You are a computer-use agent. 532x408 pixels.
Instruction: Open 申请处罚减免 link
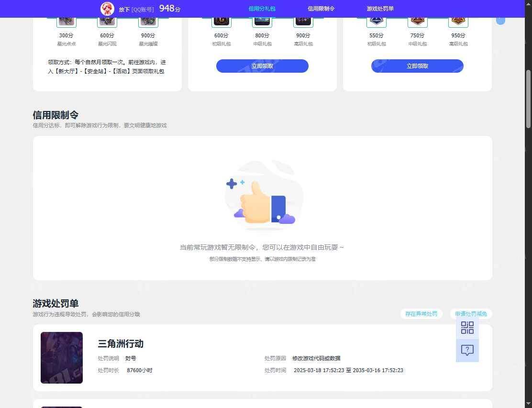point(471,314)
